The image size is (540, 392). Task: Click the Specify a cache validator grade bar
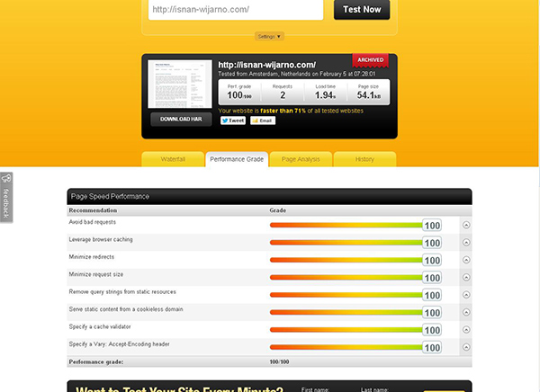point(346,330)
